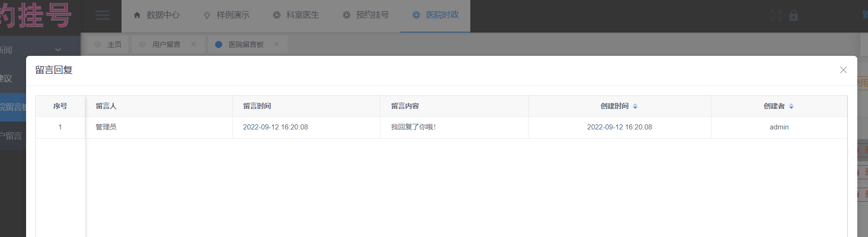Sort by 创建时间 column arrows

[635, 107]
